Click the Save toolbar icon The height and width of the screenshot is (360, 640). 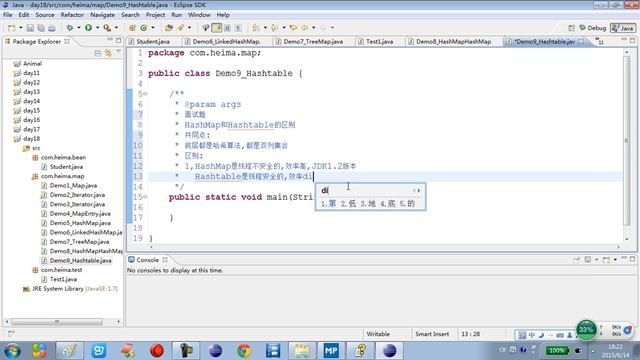[x=30, y=28]
